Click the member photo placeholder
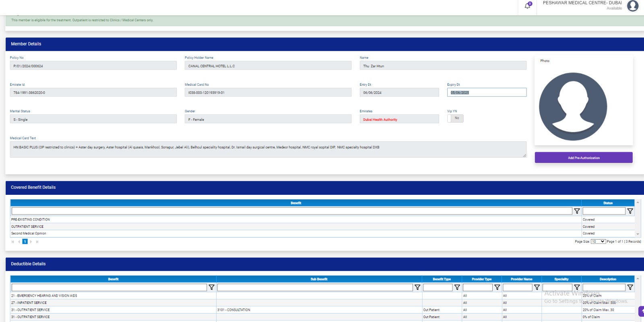The height and width of the screenshot is (322, 644). (573, 107)
